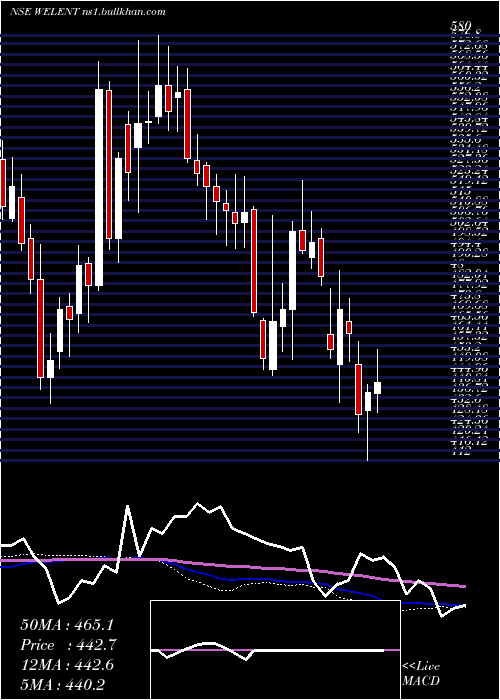Click the NSE WELENT ns1.bullkhan.com title text
This screenshot has width=500, height=700.
(x=88, y=12)
